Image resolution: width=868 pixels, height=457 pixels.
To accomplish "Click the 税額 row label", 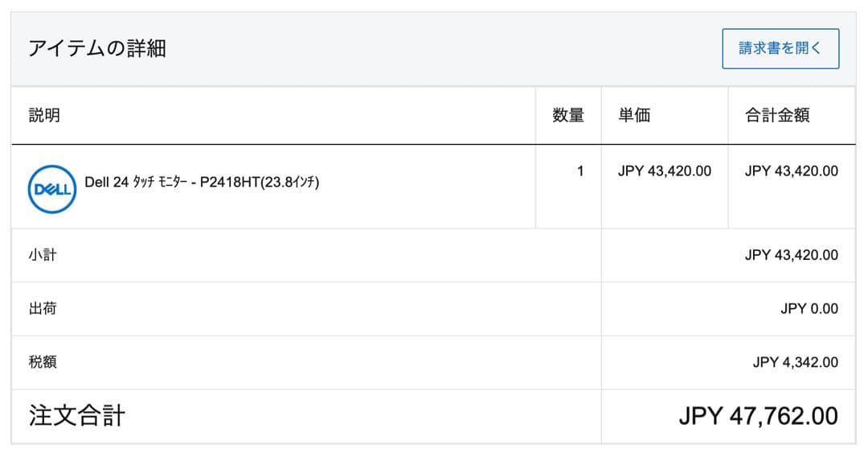I will pos(43,362).
